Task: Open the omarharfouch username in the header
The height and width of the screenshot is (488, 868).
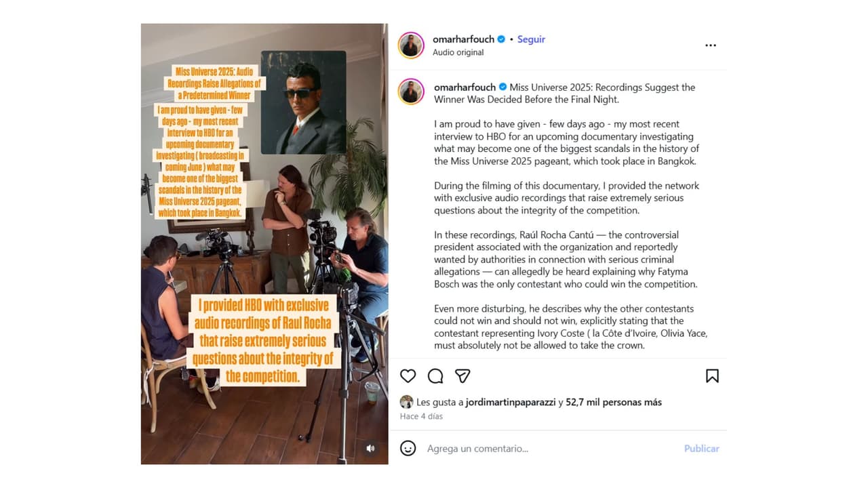Action: click(x=464, y=39)
